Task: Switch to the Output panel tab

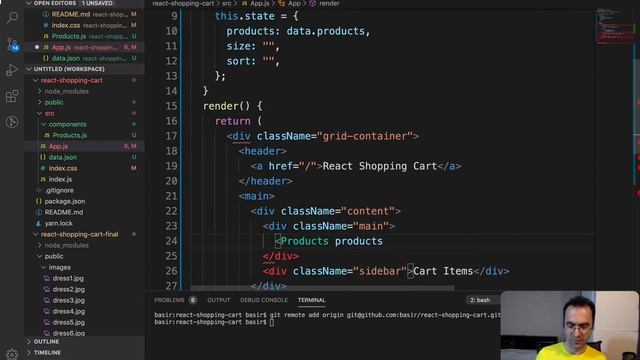Action: (218, 300)
